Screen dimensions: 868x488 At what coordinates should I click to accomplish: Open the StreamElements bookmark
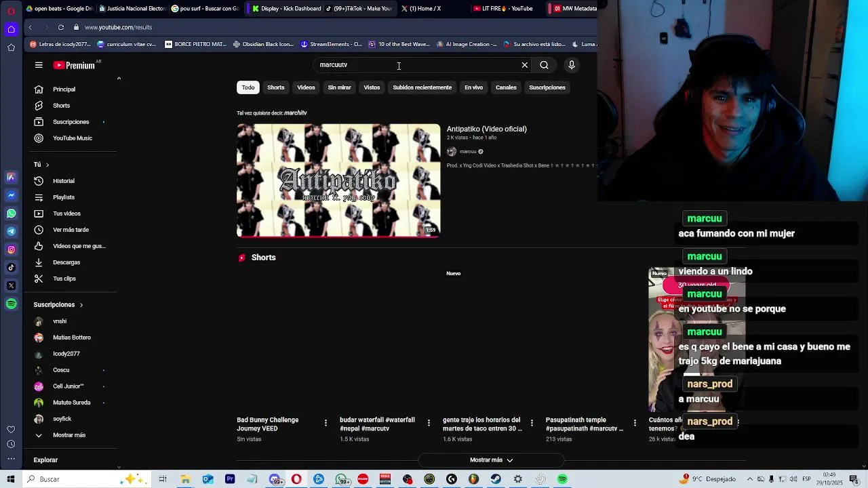331,44
